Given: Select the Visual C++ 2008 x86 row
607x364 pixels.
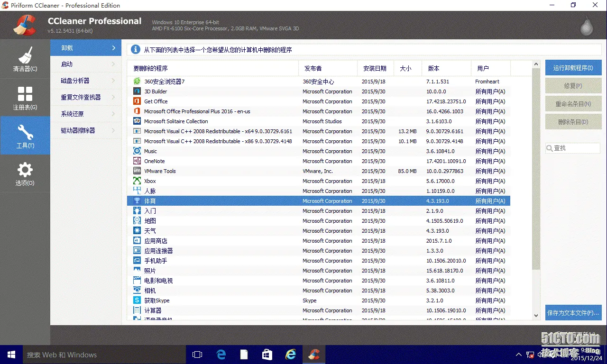Looking at the screenshot, I should pyautogui.click(x=319, y=141).
